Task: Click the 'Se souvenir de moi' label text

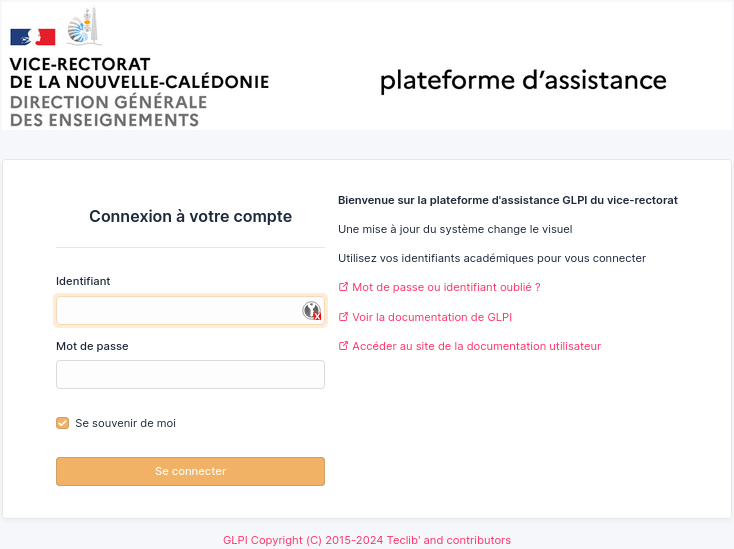Action: click(x=125, y=423)
